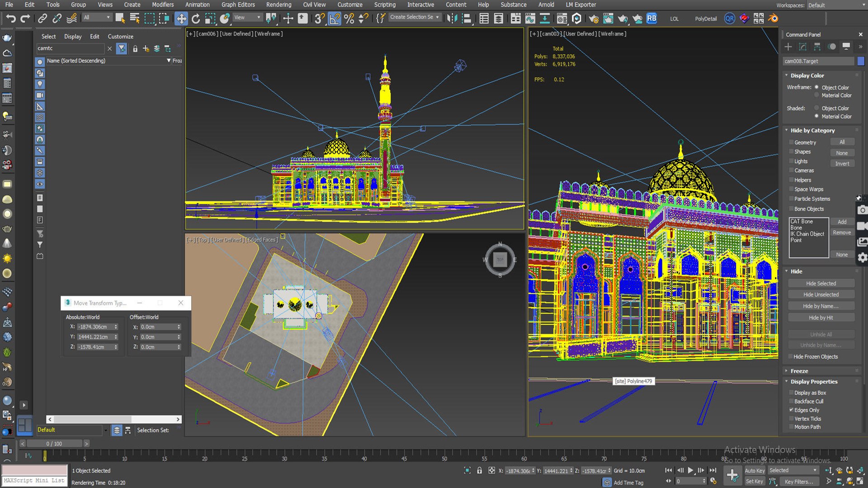The image size is (868, 488).
Task: Open the Arnold menu
Action: [x=546, y=5]
